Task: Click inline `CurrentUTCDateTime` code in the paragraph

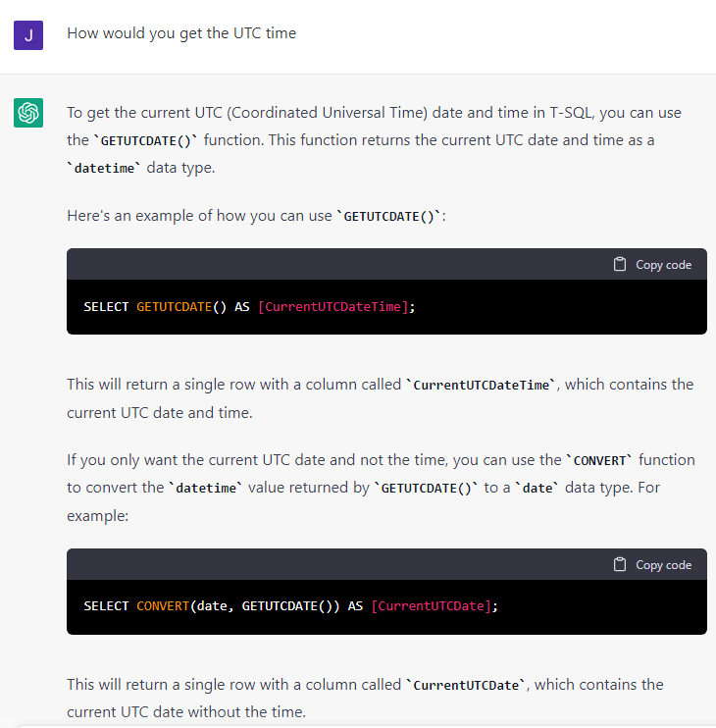Action: tap(482, 386)
